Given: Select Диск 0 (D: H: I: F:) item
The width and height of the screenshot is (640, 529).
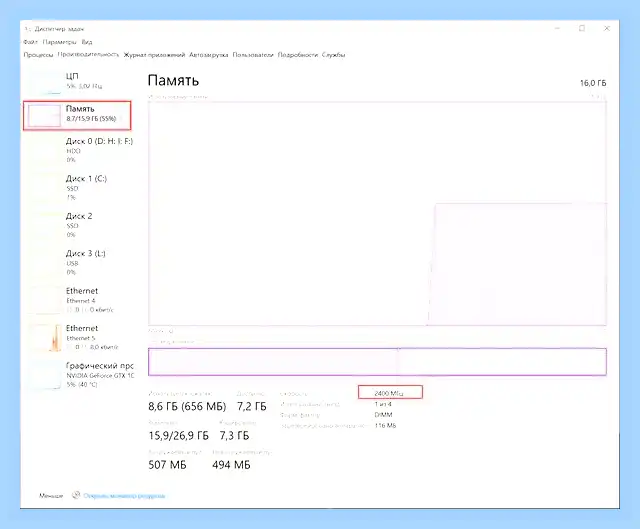Looking at the screenshot, I should 78,150.
